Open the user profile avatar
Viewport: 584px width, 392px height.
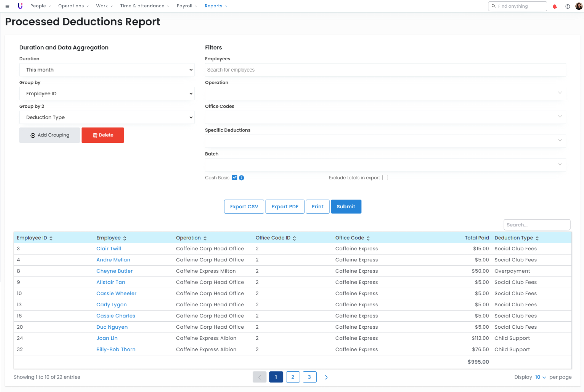(x=579, y=6)
